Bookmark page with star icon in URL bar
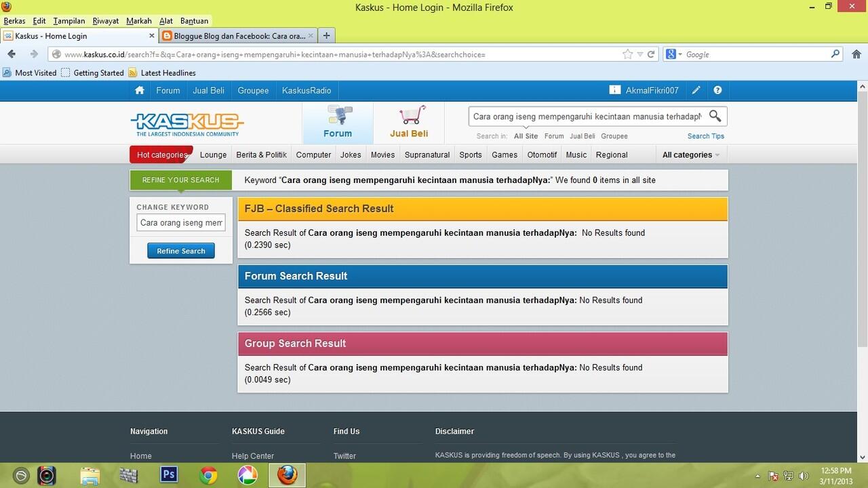Screen dimensions: 868x488 (628, 54)
